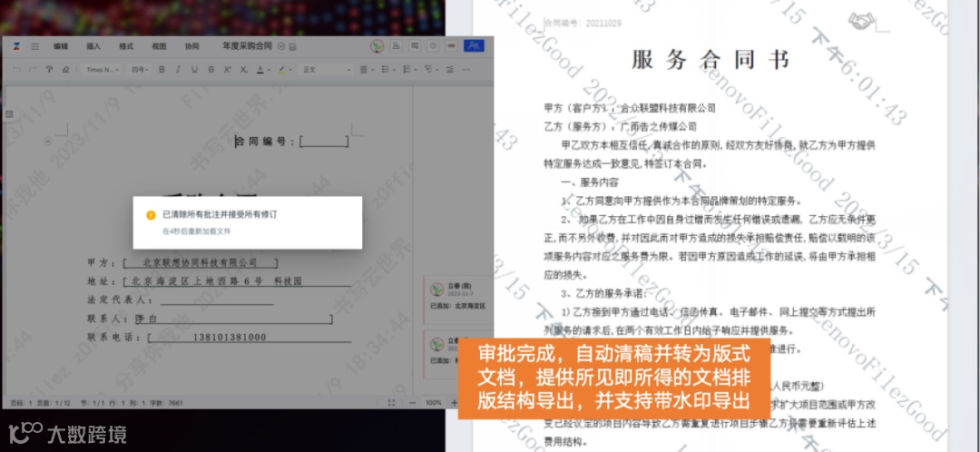
Task: Click the 字数: 7661 word count
Action: [x=168, y=403]
